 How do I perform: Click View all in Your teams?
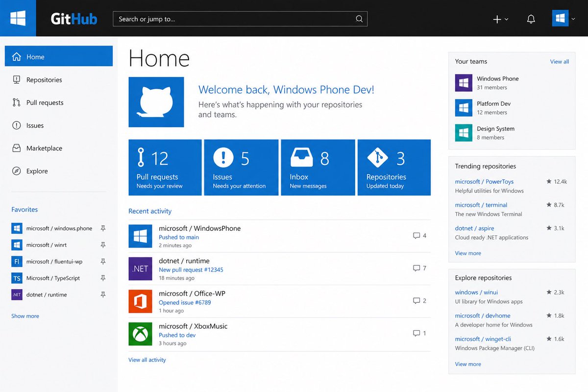tap(560, 62)
